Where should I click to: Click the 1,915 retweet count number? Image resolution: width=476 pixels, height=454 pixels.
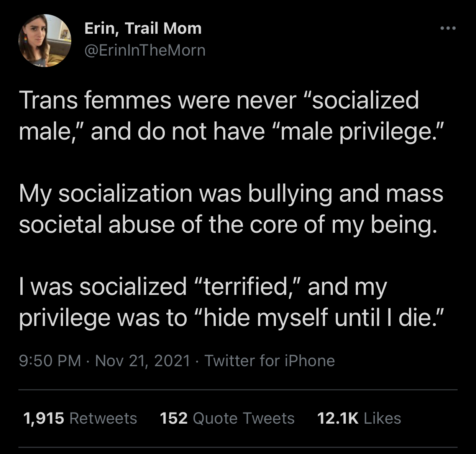click(x=44, y=418)
